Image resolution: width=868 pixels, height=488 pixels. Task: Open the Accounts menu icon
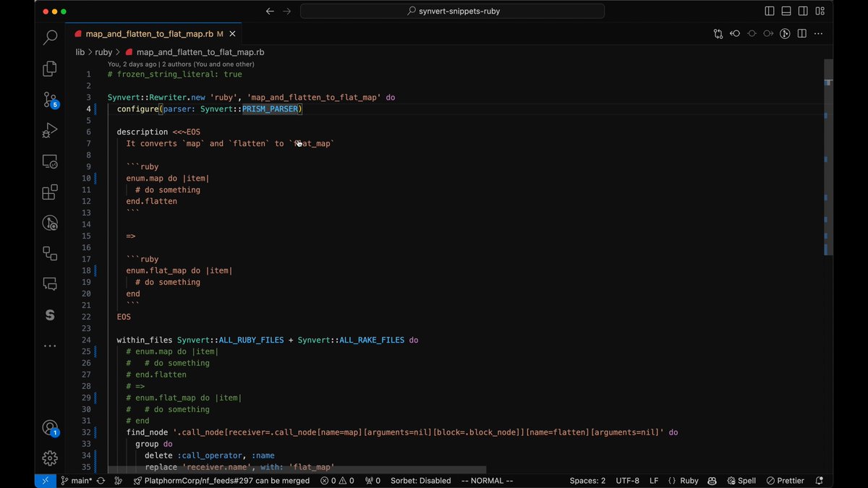click(50, 428)
